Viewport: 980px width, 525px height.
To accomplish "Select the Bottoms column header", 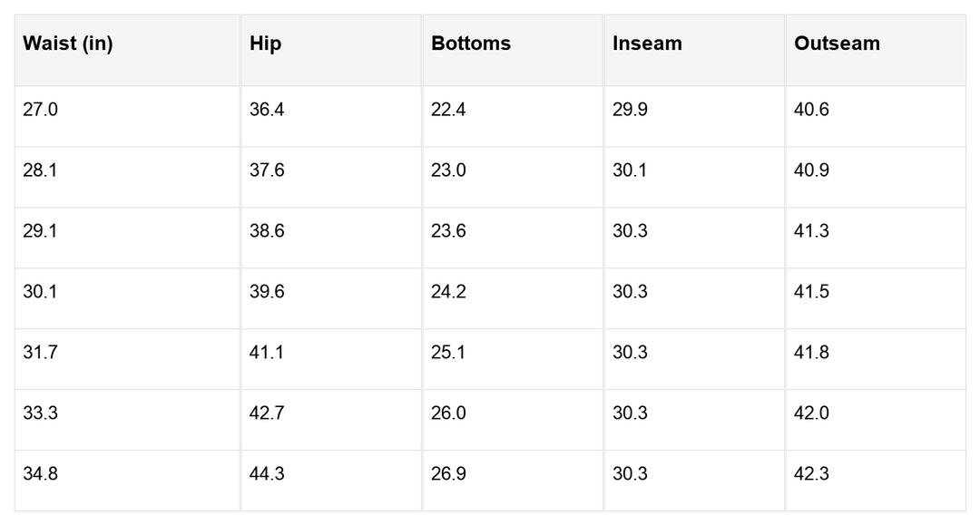I will pyautogui.click(x=471, y=44).
